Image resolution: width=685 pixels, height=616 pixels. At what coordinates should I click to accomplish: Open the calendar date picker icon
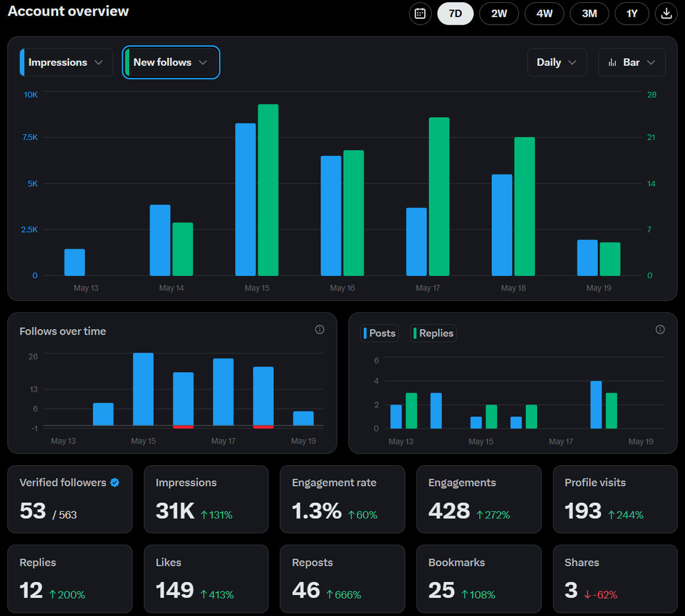click(420, 14)
